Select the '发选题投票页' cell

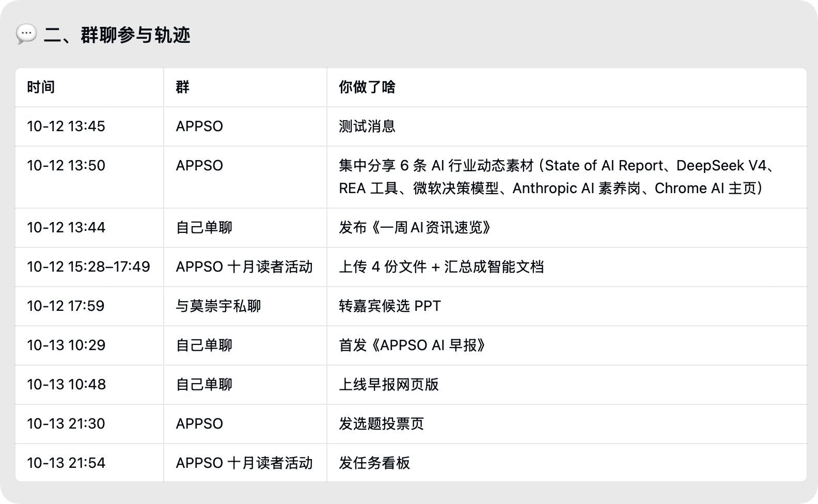(x=382, y=424)
